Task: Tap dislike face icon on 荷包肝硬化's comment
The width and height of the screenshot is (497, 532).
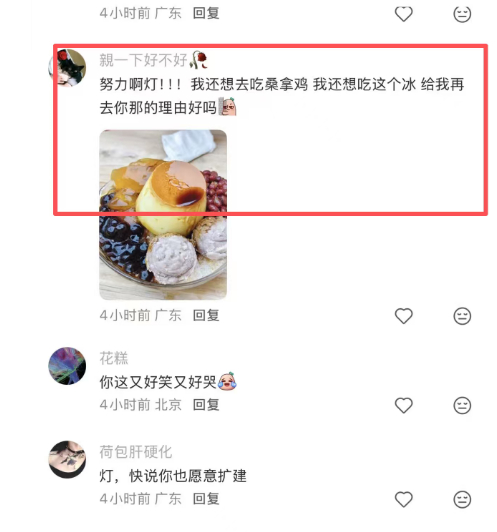Action: pyautogui.click(x=462, y=499)
